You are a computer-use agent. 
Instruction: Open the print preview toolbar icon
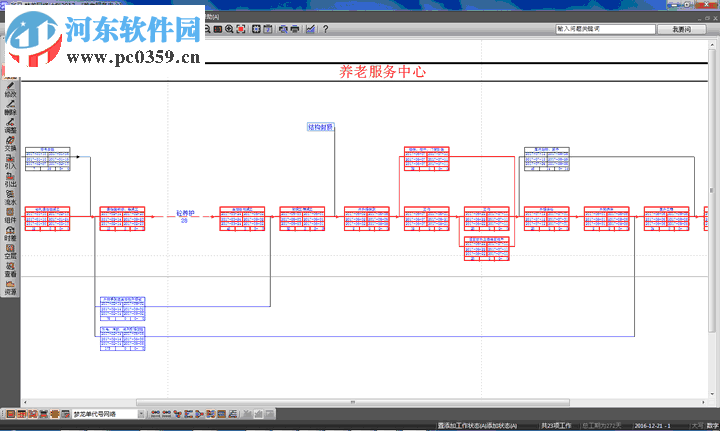tap(283, 29)
